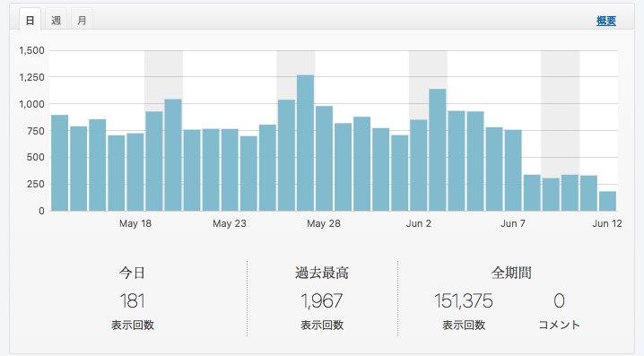The image size is (644, 356).
Task: Click the Jun 7 bar
Action: point(513,170)
